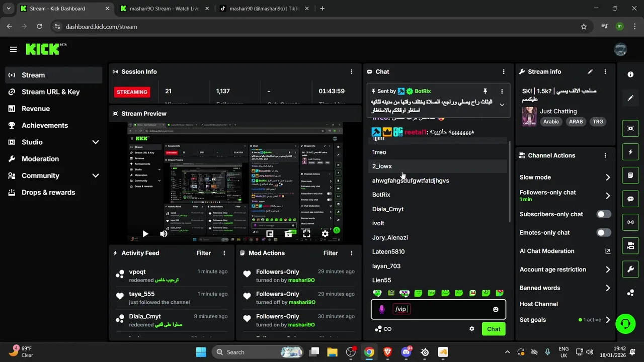Screen dimensions: 644x362
Task: Click the broadcast signal icon in right sidebar
Action: pyautogui.click(x=630, y=222)
